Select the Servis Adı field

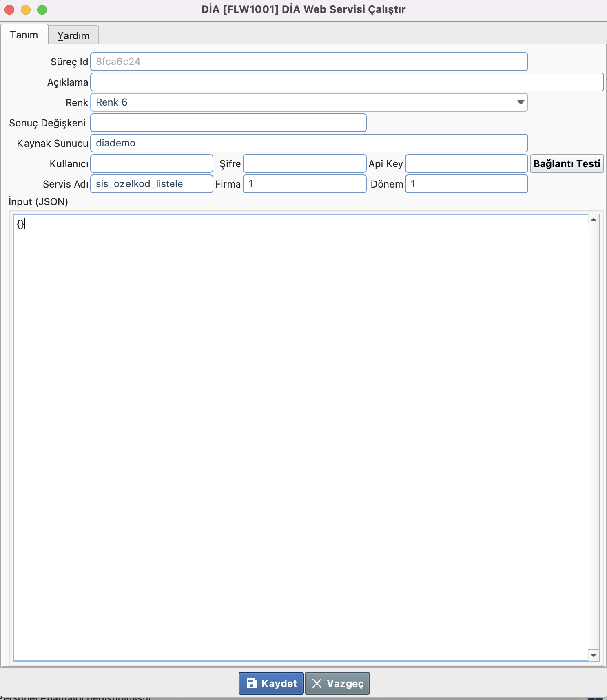coord(152,184)
